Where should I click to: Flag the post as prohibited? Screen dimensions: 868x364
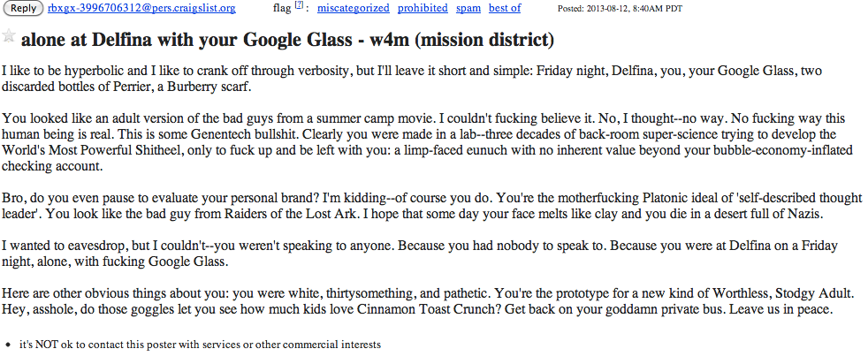423,8
